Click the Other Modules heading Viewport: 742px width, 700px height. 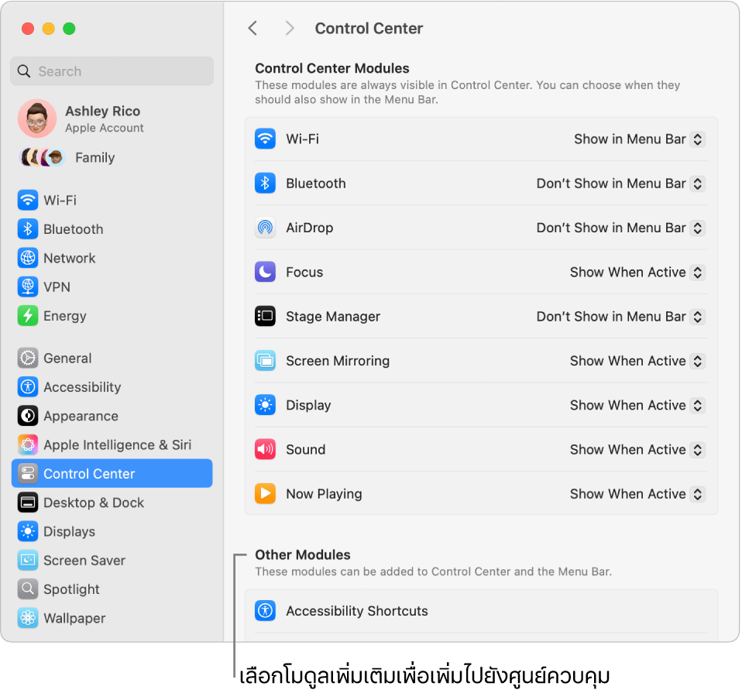(x=303, y=554)
